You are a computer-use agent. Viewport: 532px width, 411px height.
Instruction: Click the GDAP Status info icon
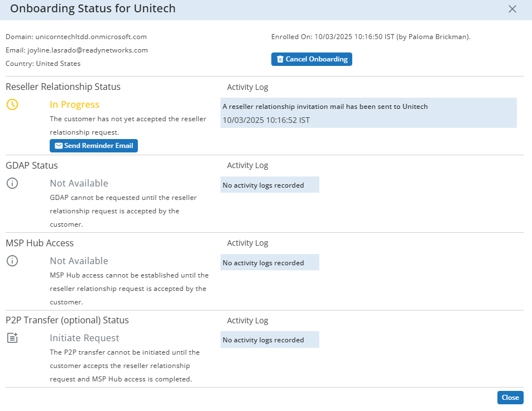[x=12, y=183]
